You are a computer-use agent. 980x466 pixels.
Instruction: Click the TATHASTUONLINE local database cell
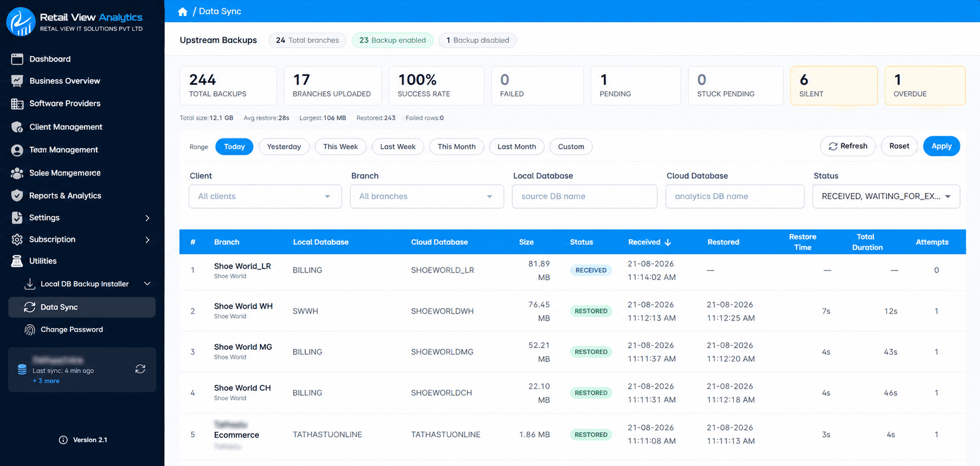[327, 435]
